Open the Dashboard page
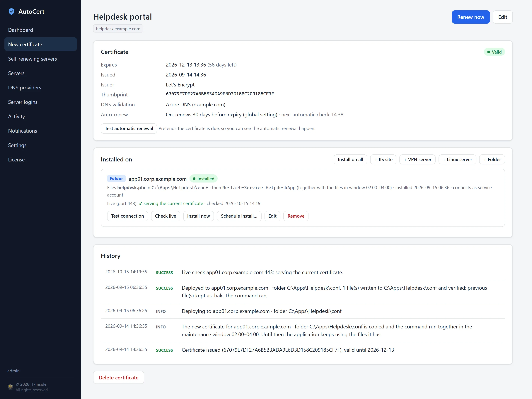Viewport: 532px width, 399px height. pos(41,30)
